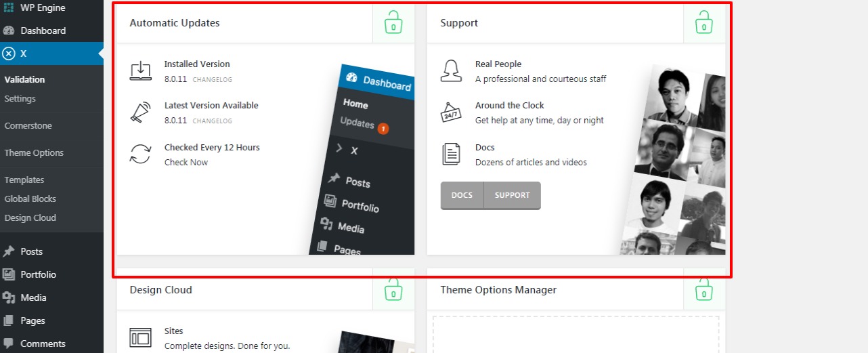Click the Theme Options Manager heading
The width and height of the screenshot is (868, 353).
[x=498, y=289]
